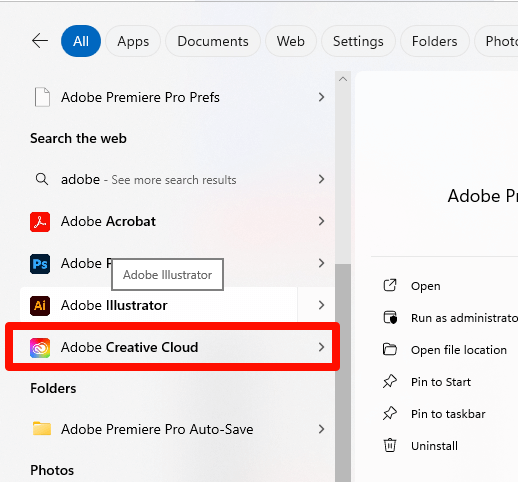
Task: Switch to the Settings filter tab
Action: coord(358,41)
